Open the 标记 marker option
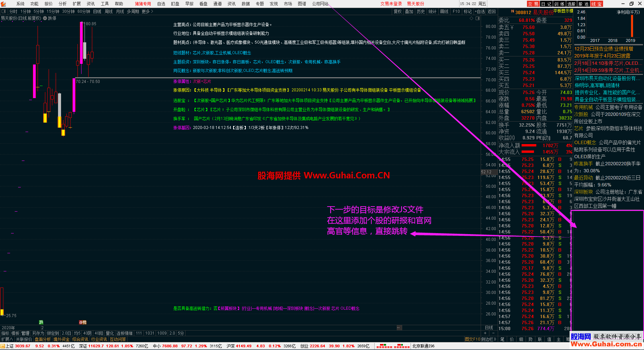644x350 pixels. (x=468, y=11)
